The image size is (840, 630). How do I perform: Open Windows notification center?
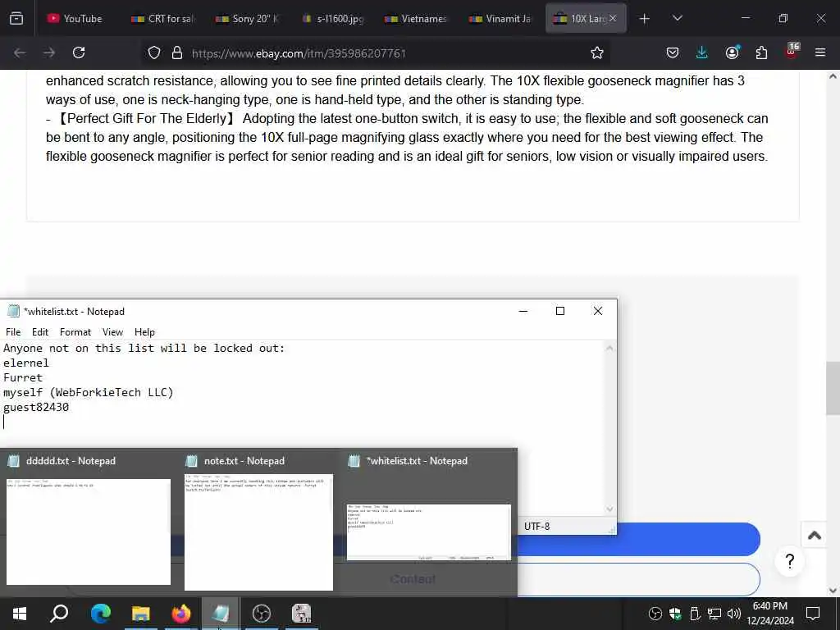813,614
